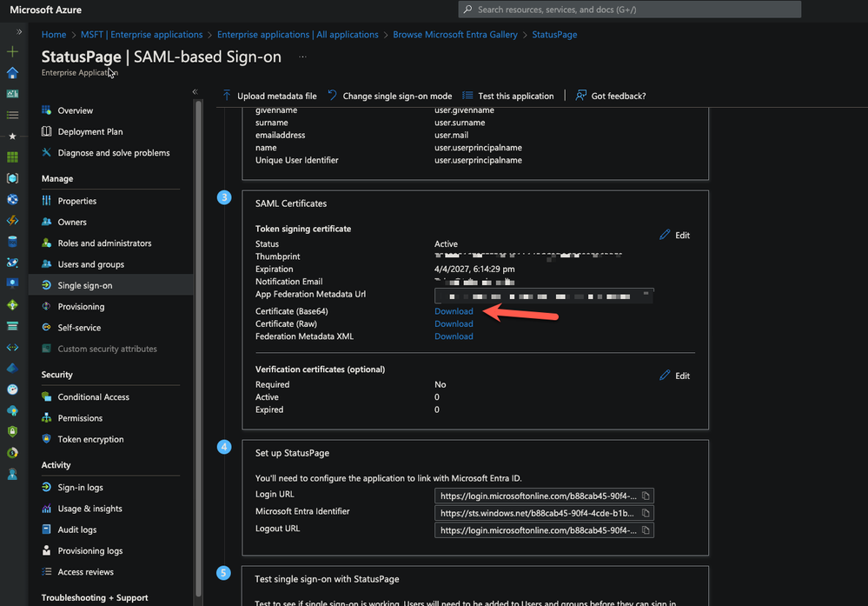Download Certificate (Raw)
Screen dimensions: 868x606
click(x=454, y=324)
